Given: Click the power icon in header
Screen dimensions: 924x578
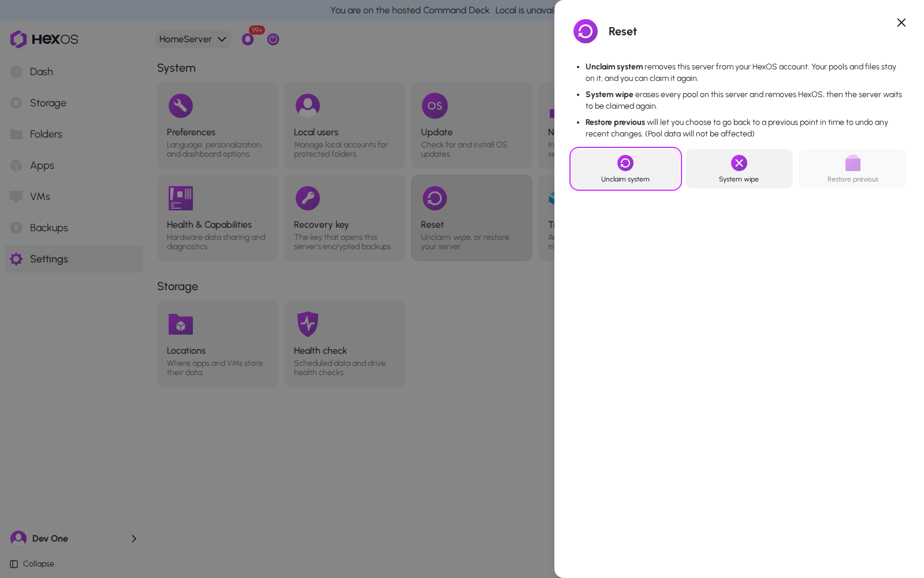Looking at the screenshot, I should coord(273,39).
